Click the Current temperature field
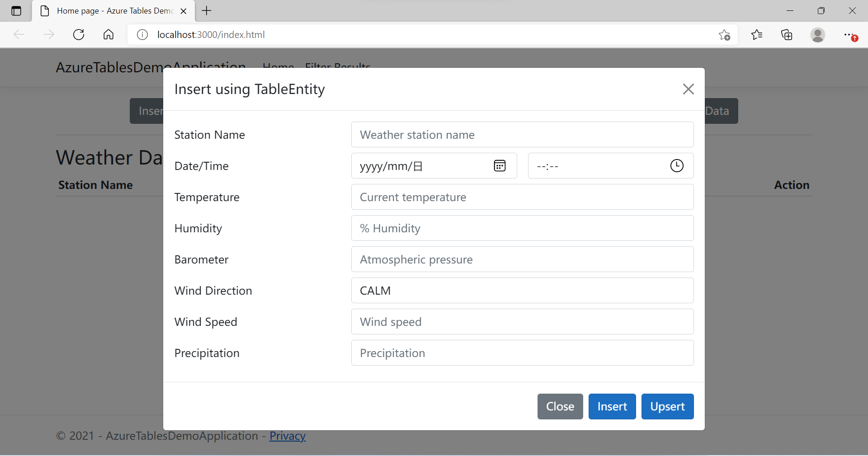The image size is (868, 456). point(522,197)
